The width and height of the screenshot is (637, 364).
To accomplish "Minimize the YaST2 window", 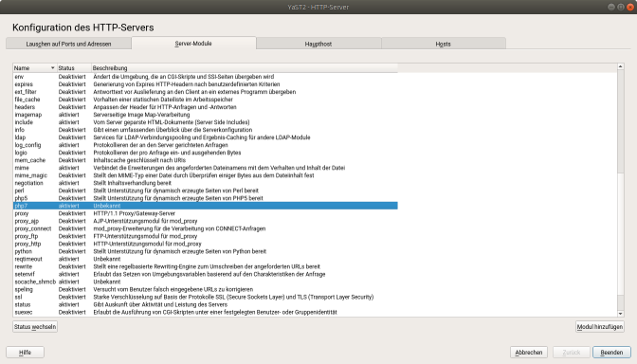I will click(611, 7).
